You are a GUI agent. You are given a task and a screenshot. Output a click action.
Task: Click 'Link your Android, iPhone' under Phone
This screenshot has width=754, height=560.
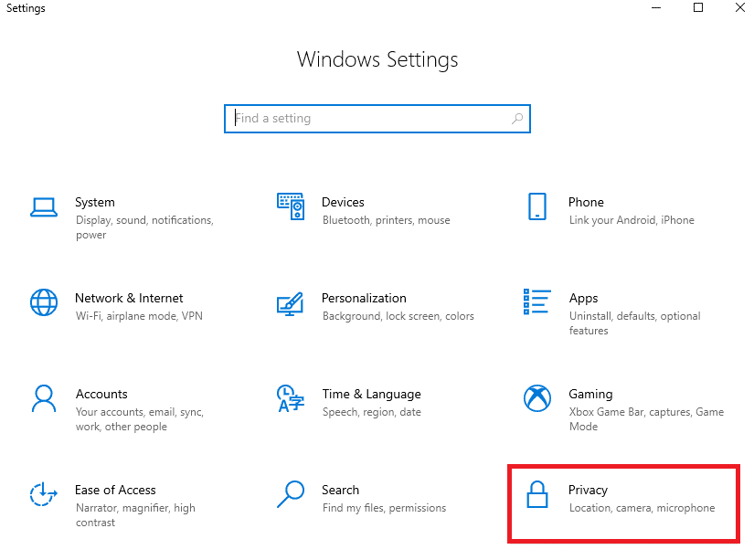(633, 219)
